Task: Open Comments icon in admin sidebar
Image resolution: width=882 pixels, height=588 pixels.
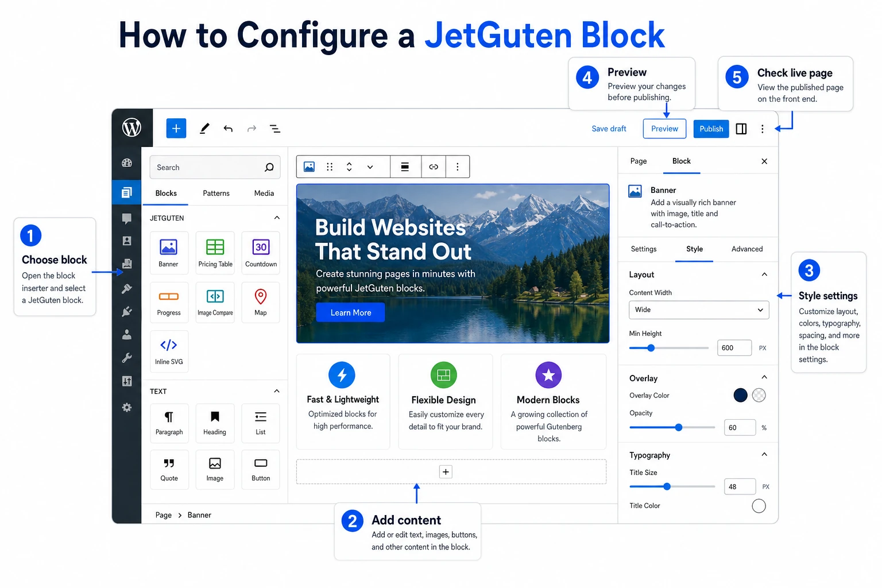Action: pos(127,218)
